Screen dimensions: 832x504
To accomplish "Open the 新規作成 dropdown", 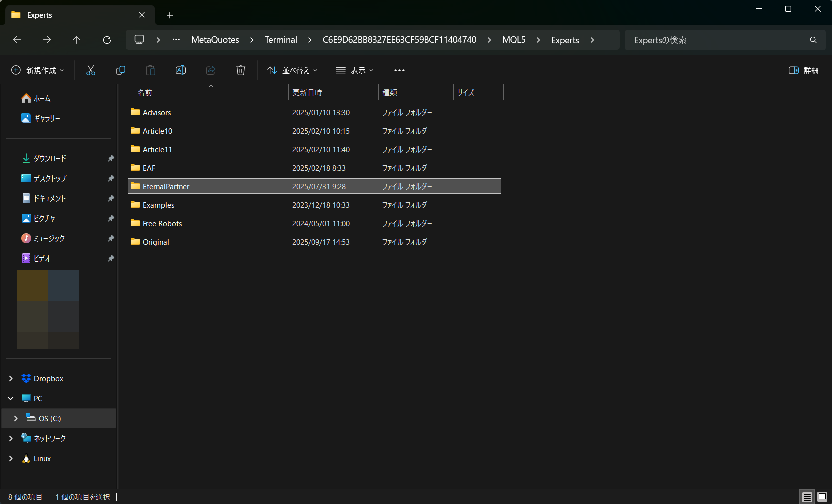I will coord(38,70).
